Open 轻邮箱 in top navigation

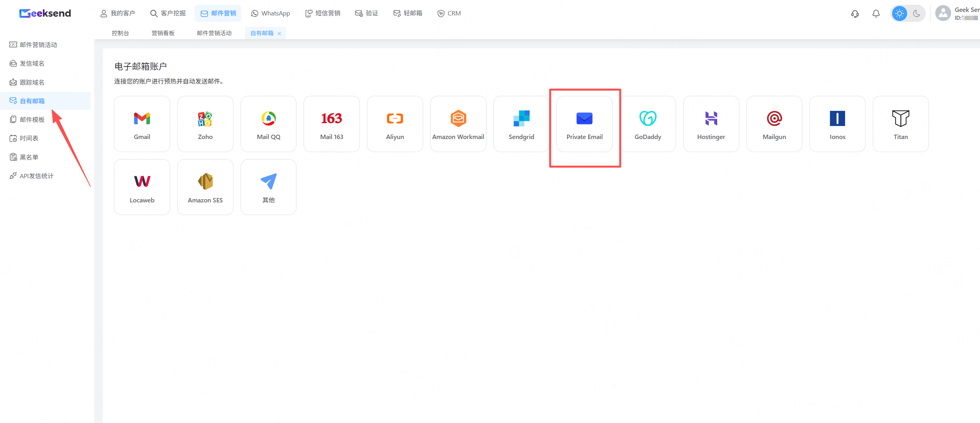(408, 13)
